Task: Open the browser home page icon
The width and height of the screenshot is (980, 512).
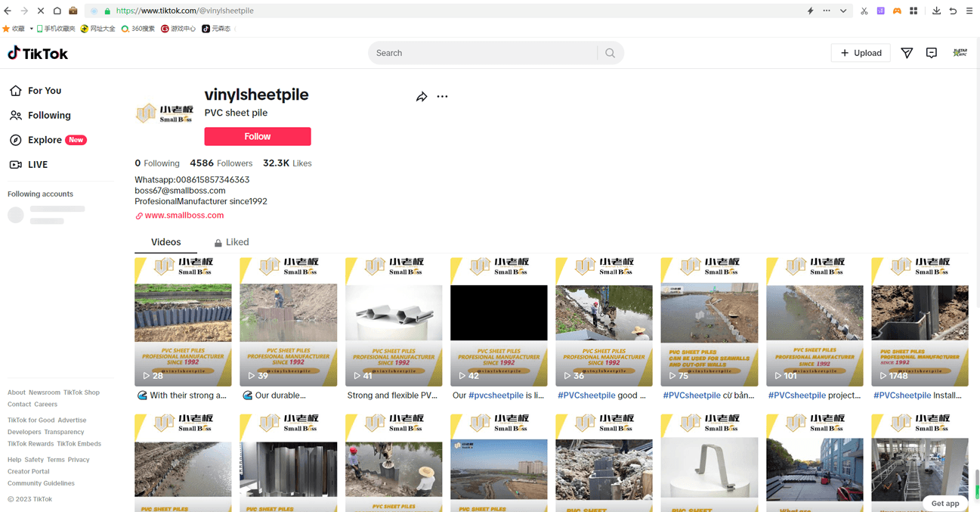Action: pos(57,11)
